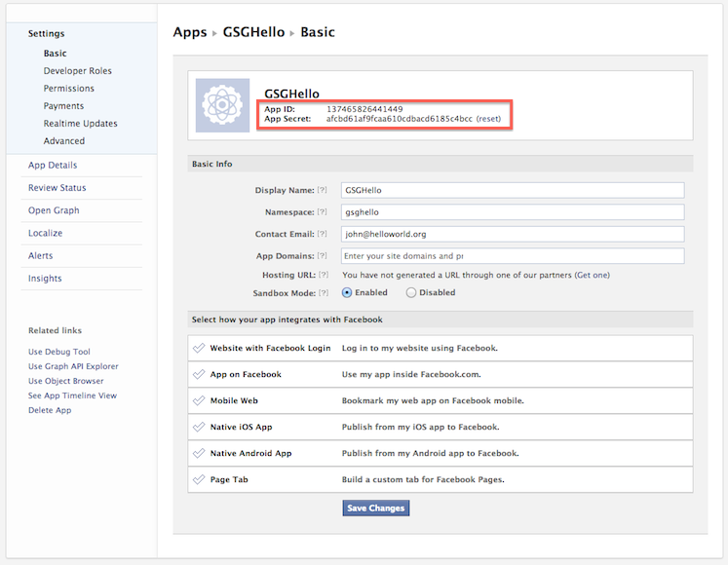Click the GSGHello app gear icon
Screen dimensions: 728x565
[222, 105]
